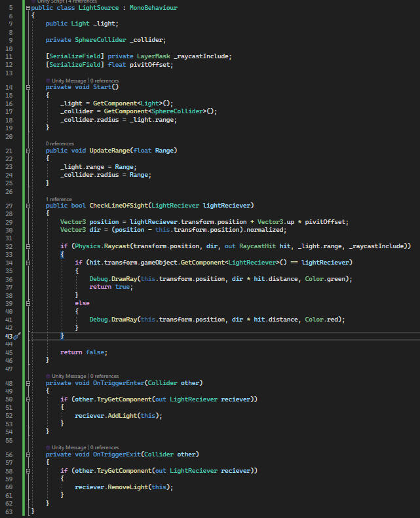Open "0 references" CodeLens above UpdateRange
This screenshot has height=518, width=420.
click(61, 143)
